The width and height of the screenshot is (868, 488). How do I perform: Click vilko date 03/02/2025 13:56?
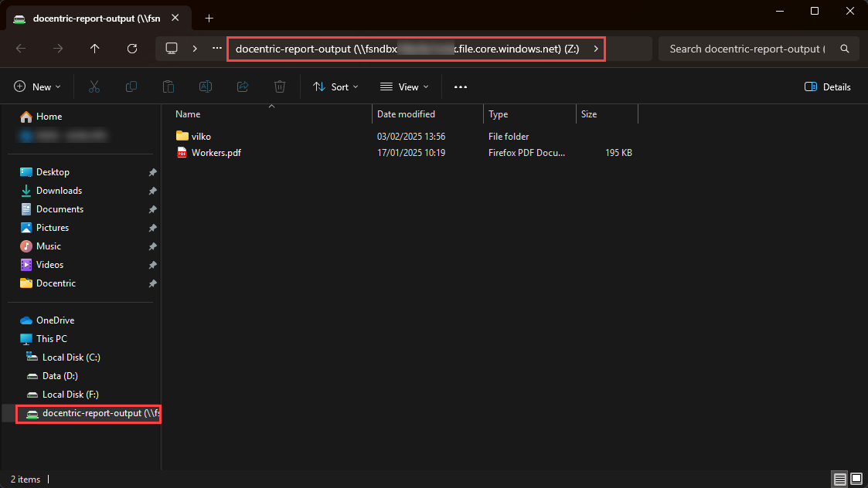click(x=410, y=136)
